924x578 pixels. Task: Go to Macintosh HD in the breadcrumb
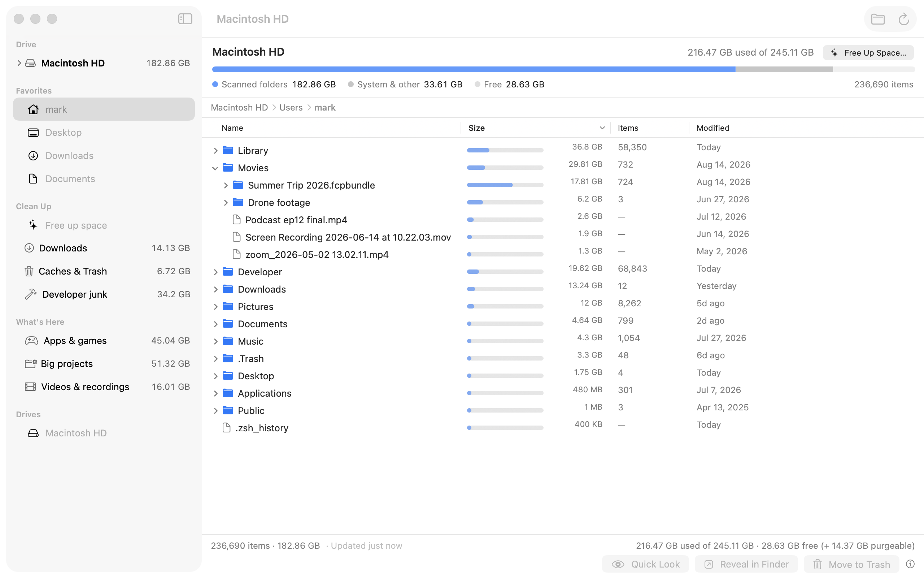[x=239, y=107]
